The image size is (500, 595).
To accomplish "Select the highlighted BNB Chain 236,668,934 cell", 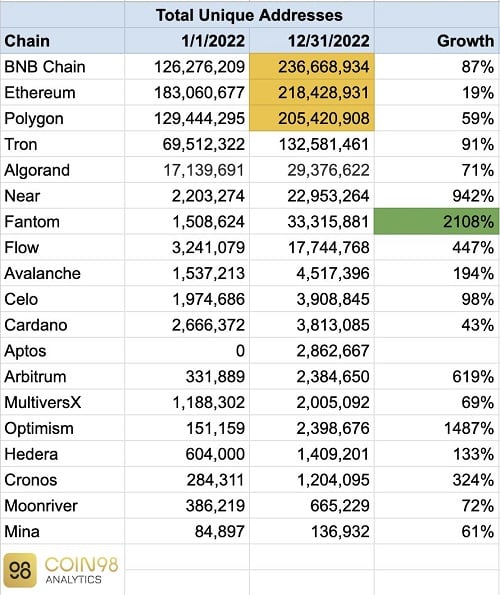I will (312, 67).
